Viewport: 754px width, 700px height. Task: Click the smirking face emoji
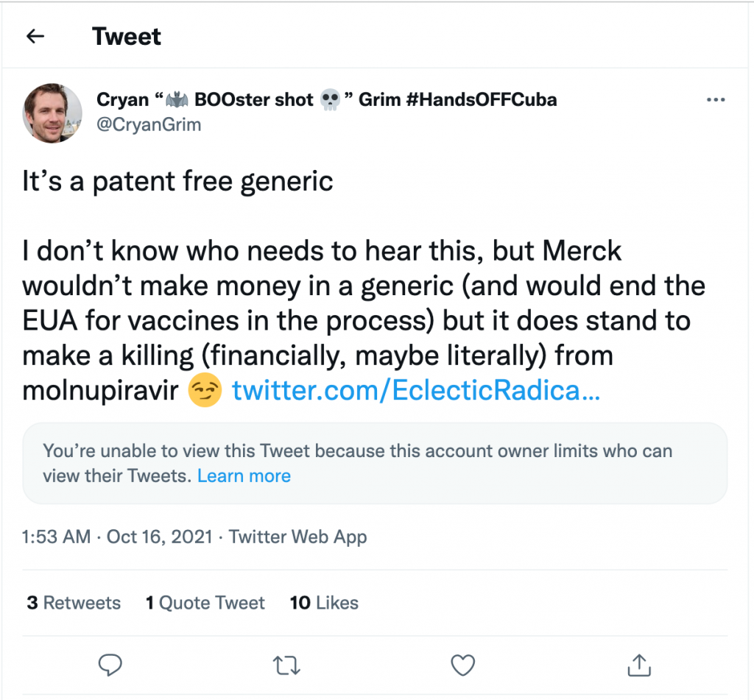coord(205,392)
